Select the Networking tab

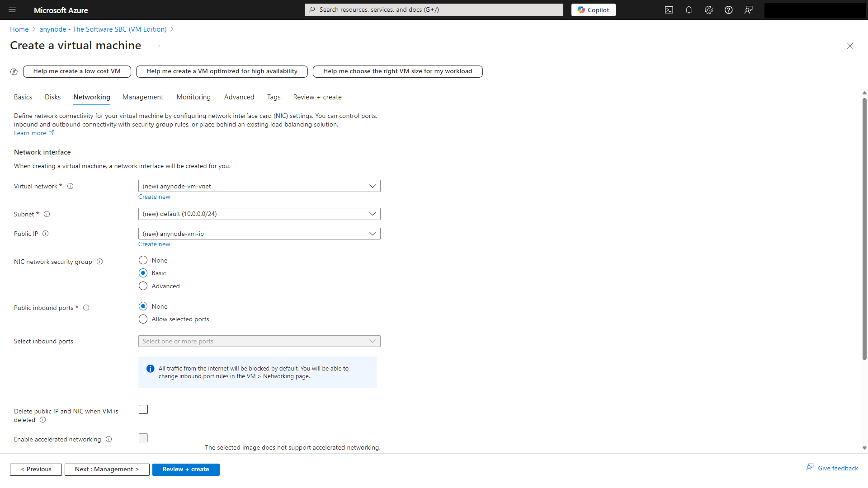click(x=92, y=97)
